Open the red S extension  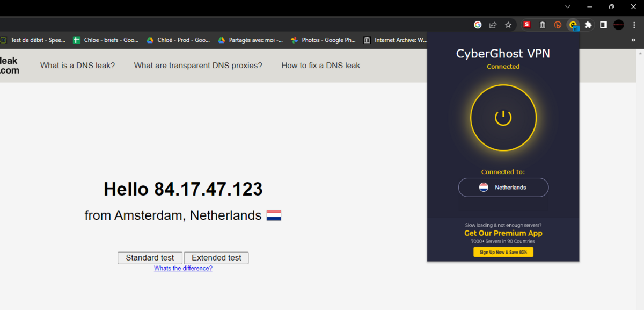pos(527,25)
